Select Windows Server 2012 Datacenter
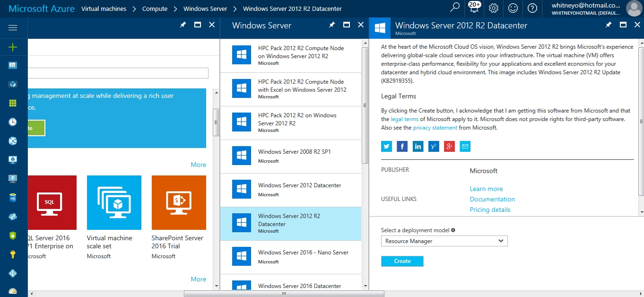Image resolution: width=644 pixels, height=297 pixels. coord(291,190)
